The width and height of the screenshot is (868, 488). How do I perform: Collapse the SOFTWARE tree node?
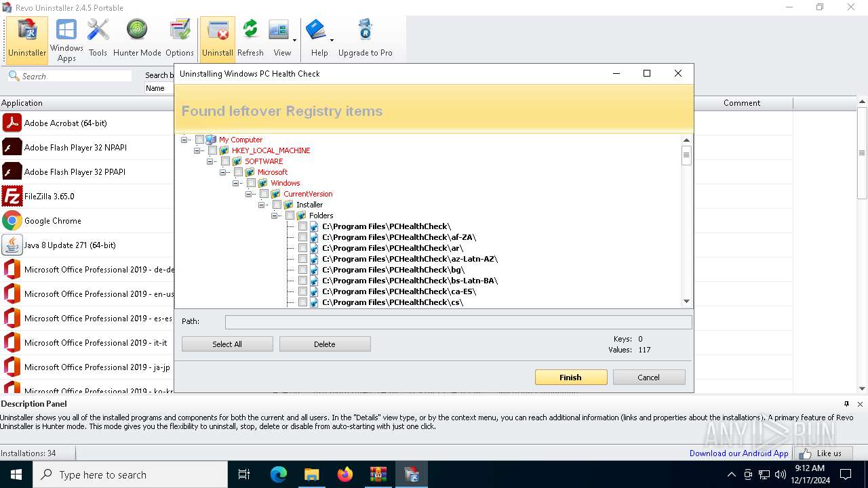pos(210,161)
